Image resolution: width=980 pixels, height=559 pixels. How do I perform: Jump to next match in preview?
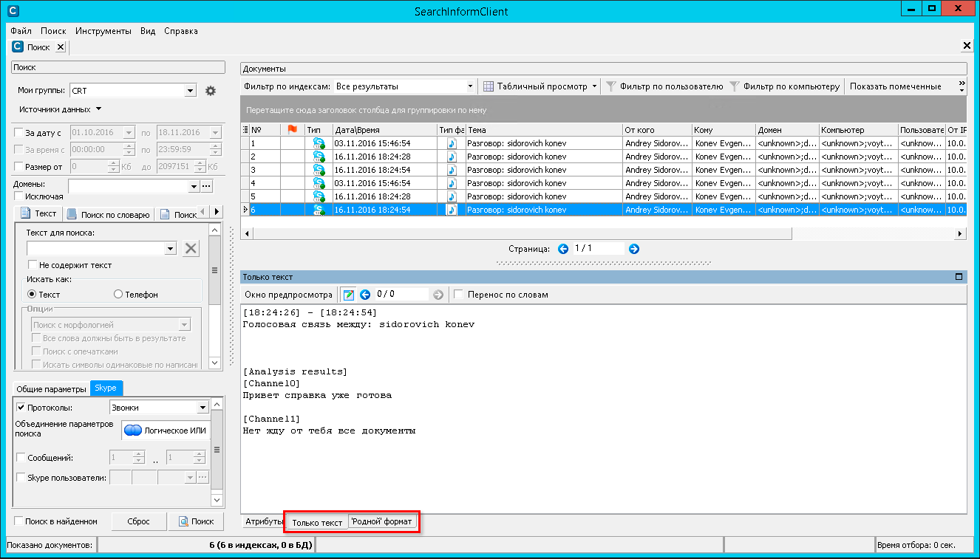(438, 295)
